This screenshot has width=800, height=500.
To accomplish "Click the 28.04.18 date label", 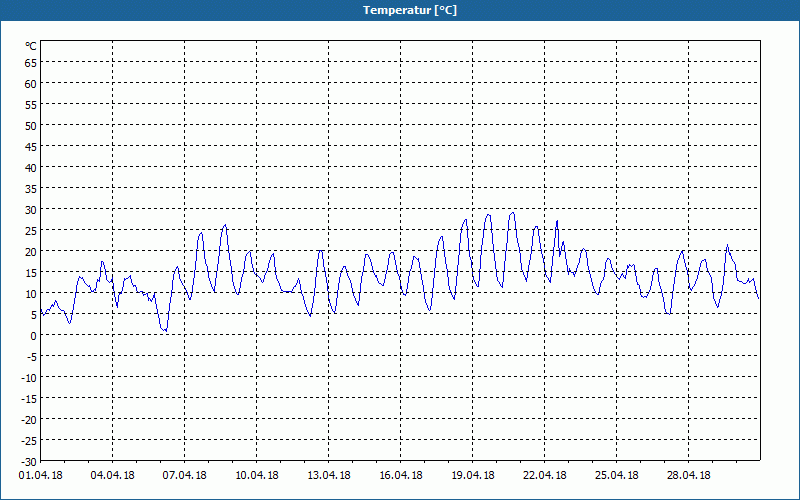I will point(688,476).
